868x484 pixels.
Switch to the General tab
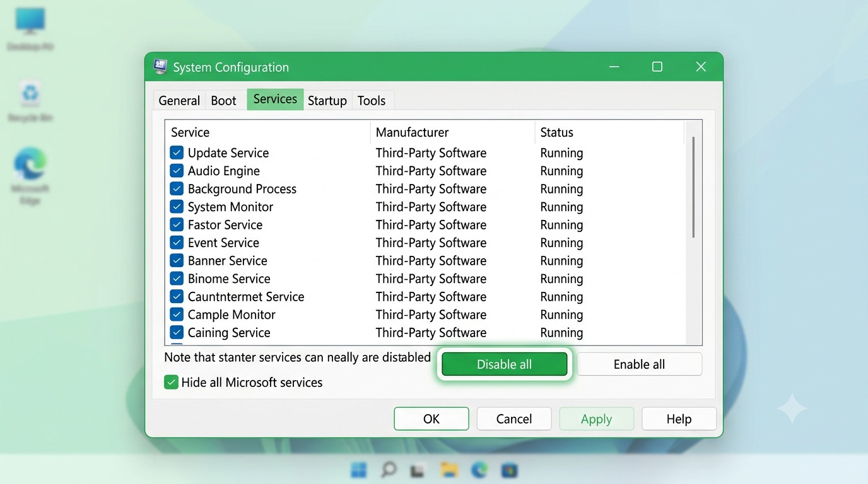179,100
